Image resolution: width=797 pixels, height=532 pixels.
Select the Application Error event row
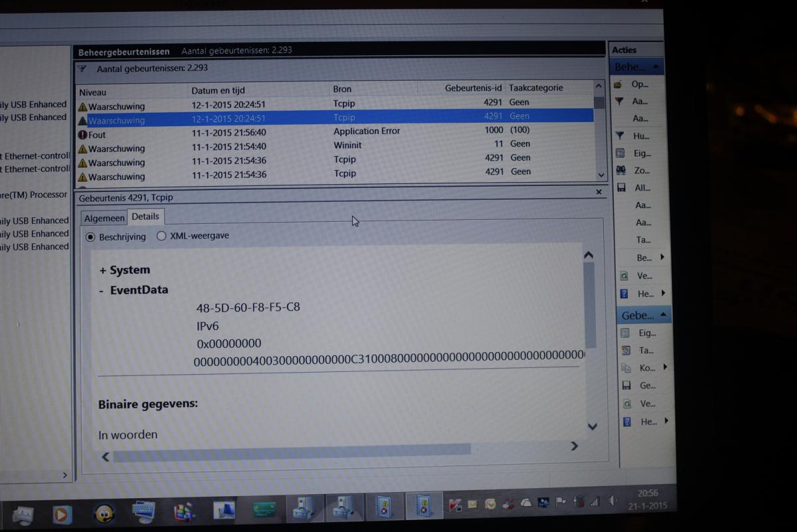pyautogui.click(x=335, y=132)
